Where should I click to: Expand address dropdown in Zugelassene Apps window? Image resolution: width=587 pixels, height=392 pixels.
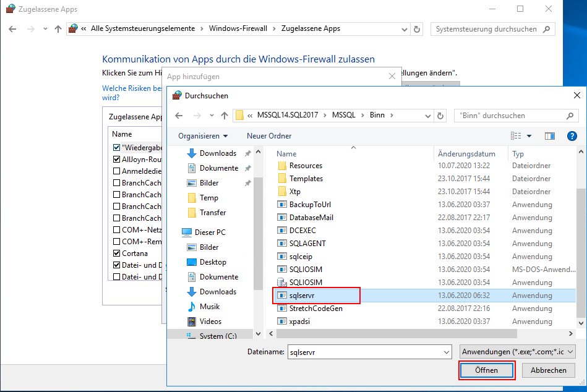(405, 30)
